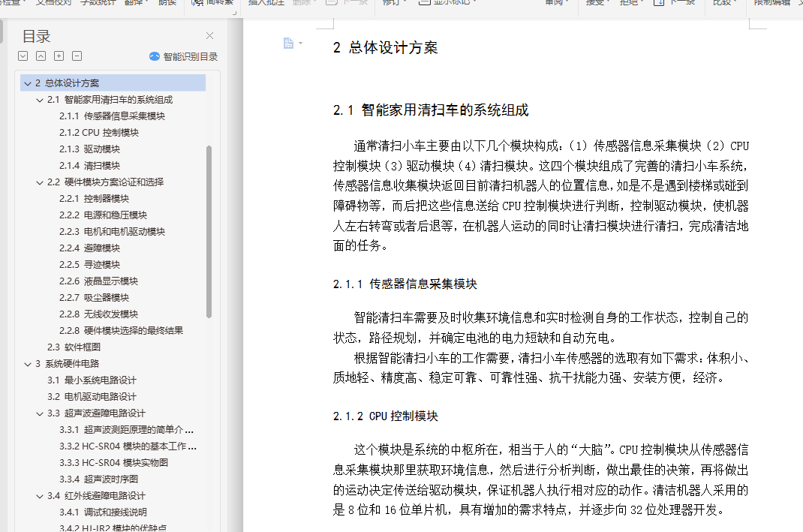The width and height of the screenshot is (803, 532).
Task: Select 3.3 超声波避障电路设计 outline entry
Action: [96, 413]
